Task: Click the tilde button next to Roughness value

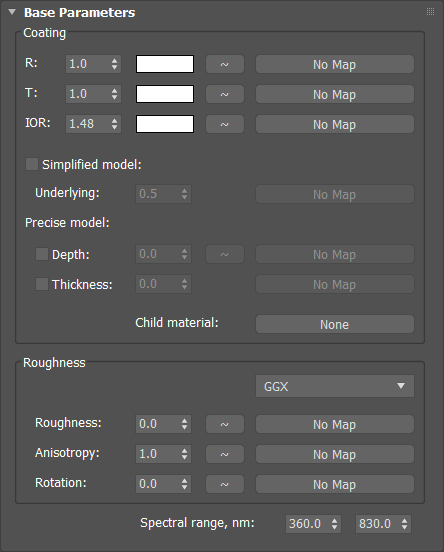Action: coord(225,424)
